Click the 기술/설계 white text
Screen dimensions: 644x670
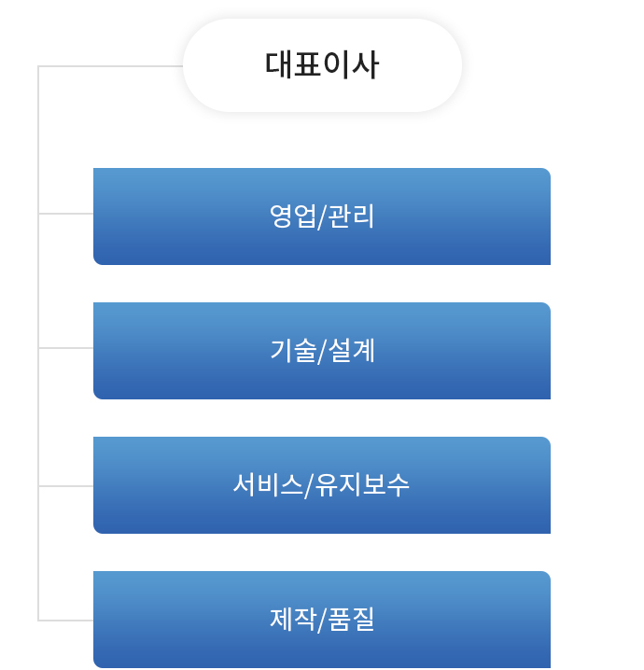[322, 351]
